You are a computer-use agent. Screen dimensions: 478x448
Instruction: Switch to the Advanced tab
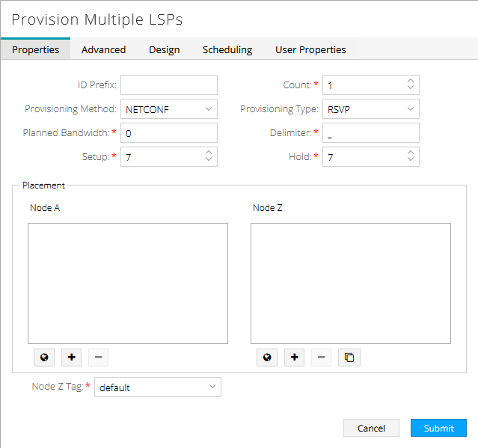103,49
